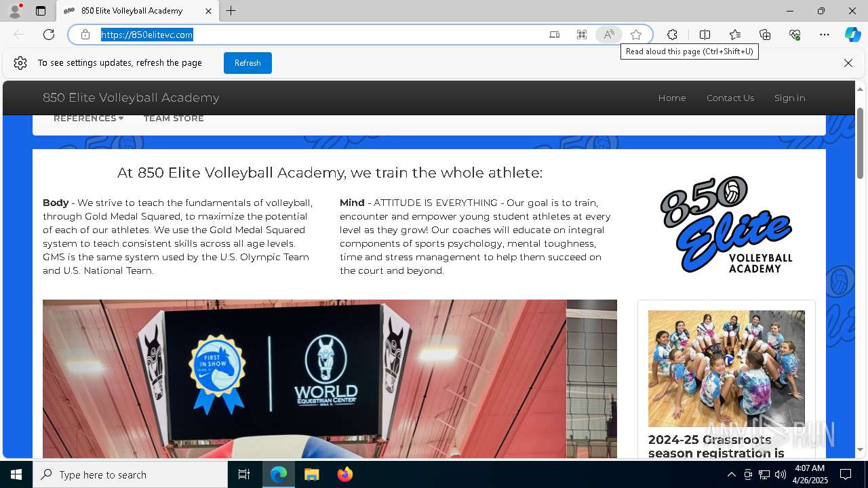Image resolution: width=868 pixels, height=488 pixels.
Task: Expand the REFERENCES dropdown menu
Action: click(88, 118)
